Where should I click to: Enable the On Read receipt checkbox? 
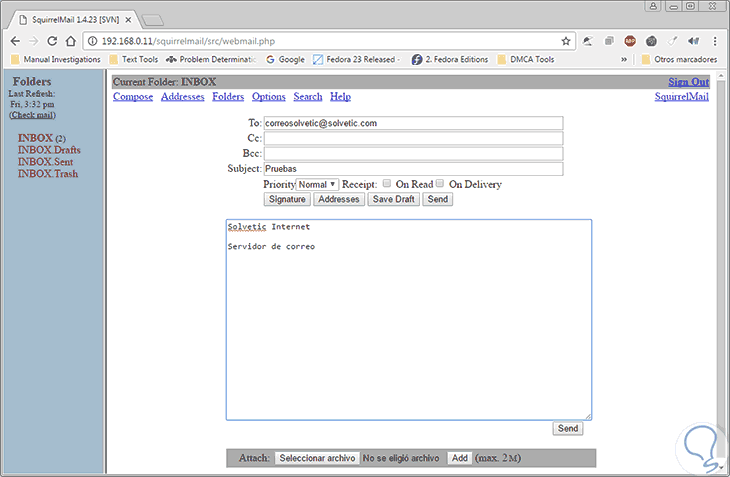386,183
